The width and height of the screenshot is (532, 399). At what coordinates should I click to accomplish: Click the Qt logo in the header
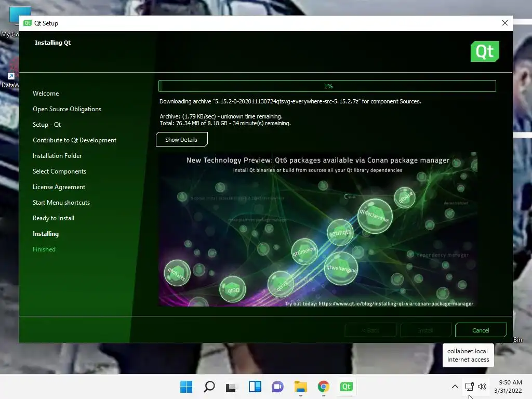click(485, 51)
